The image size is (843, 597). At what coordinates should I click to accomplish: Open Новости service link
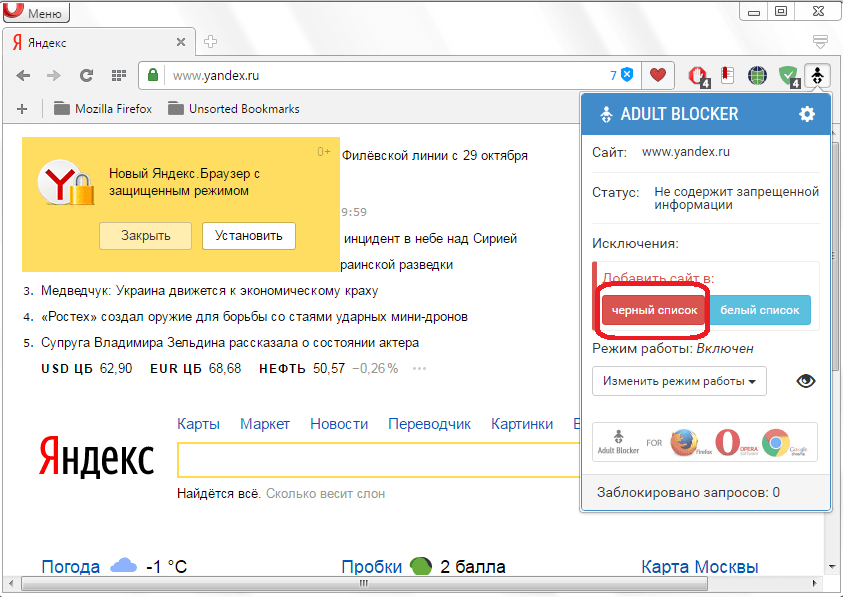[339, 424]
